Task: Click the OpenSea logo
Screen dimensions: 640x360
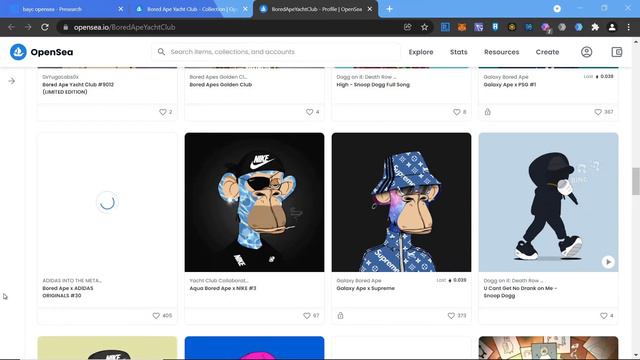Action: click(x=41, y=52)
